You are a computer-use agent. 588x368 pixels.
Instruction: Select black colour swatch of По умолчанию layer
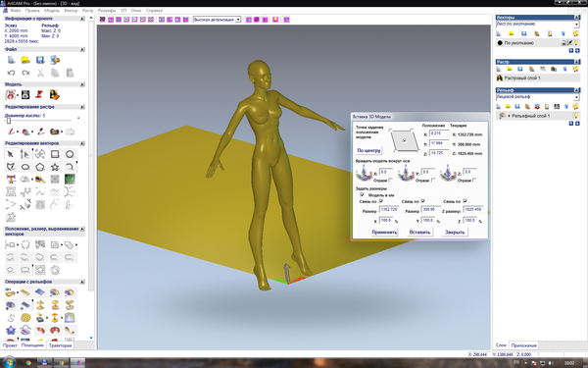[500, 43]
